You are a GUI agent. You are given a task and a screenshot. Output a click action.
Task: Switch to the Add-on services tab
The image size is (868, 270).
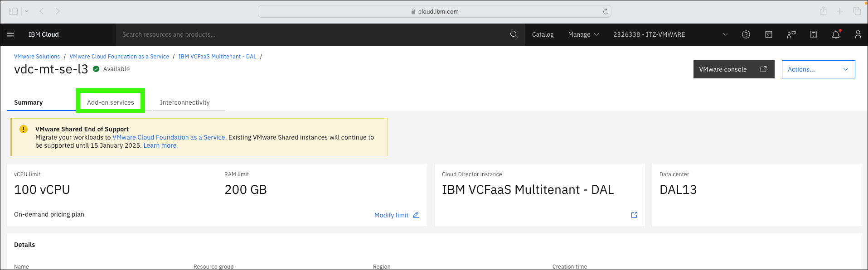coord(111,102)
